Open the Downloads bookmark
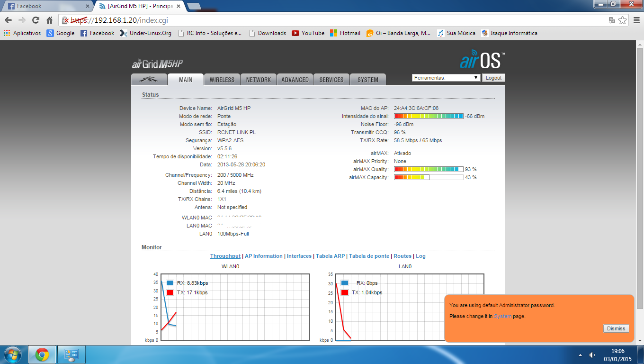Viewport: 644px width, 364px height. click(267, 33)
